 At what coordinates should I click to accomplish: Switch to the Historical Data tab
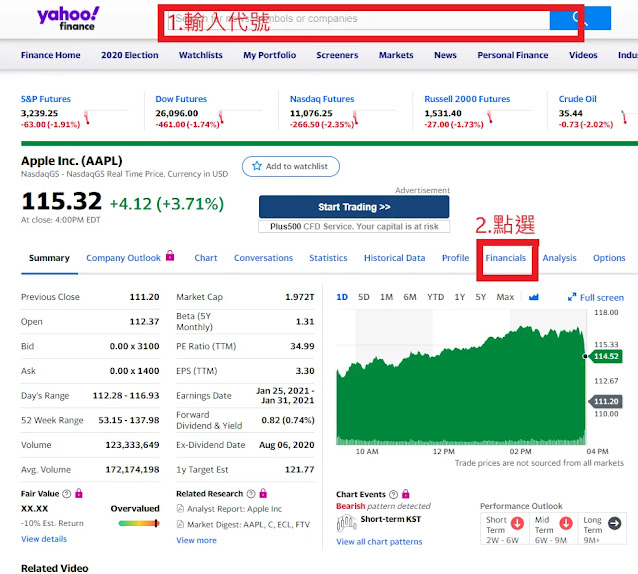395,258
